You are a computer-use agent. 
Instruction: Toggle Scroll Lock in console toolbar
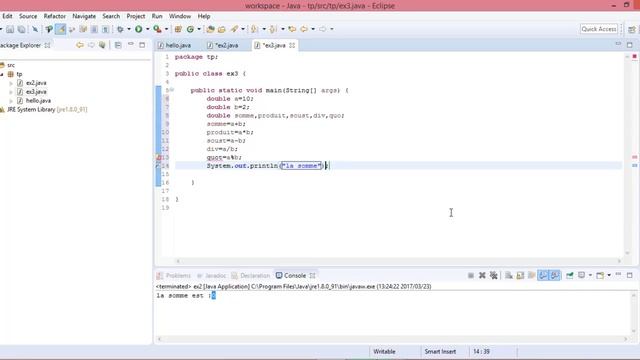(520, 276)
